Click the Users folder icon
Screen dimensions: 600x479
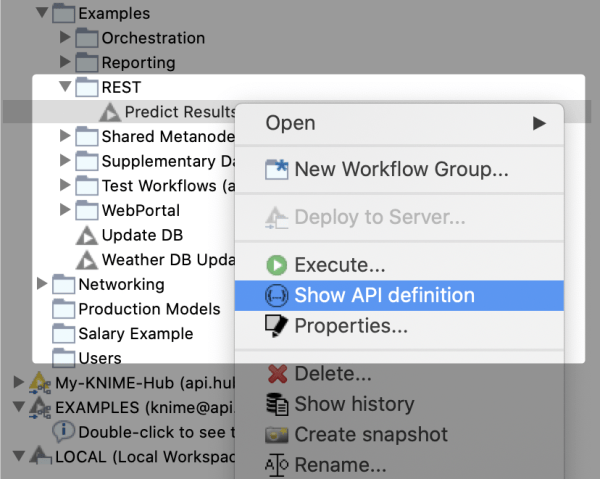pos(63,358)
